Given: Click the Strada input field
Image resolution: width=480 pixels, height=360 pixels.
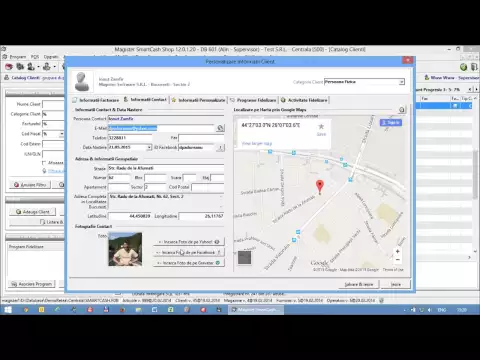Looking at the screenshot, I should pos(166,168).
